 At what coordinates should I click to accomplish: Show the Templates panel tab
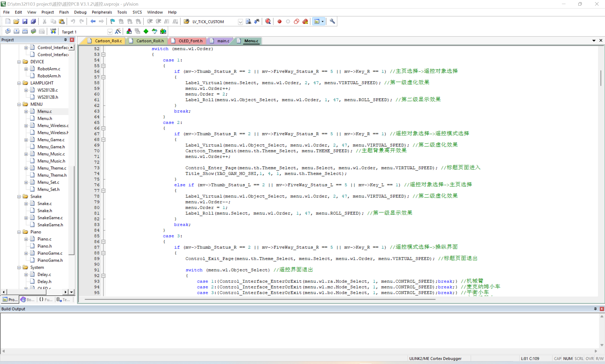(x=64, y=299)
